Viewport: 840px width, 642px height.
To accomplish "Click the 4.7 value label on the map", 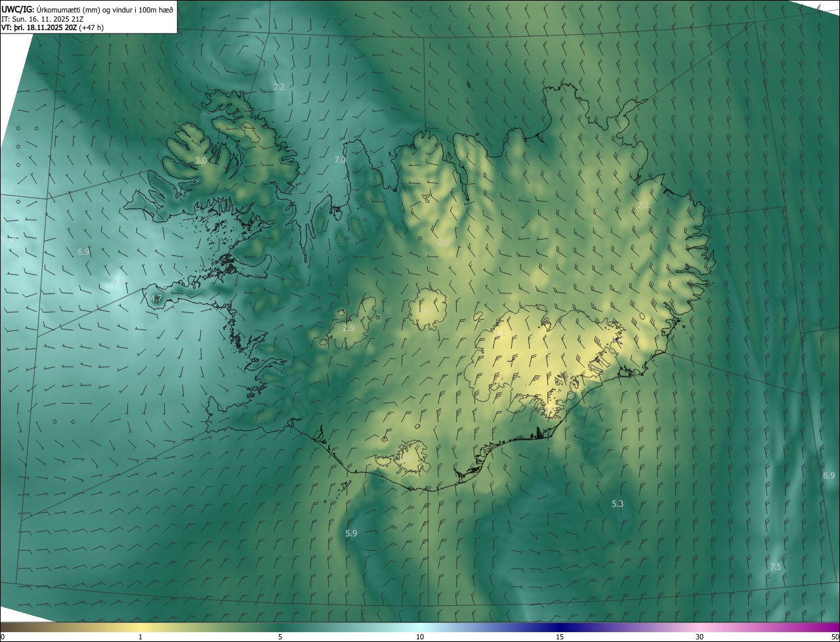I will click(156, 298).
